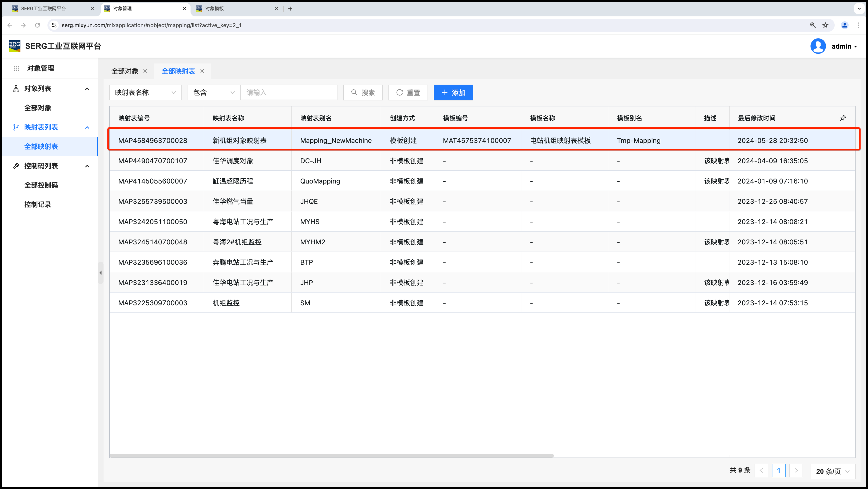The height and width of the screenshot is (489, 868).
Task: Click the pin icon in table header
Action: pyautogui.click(x=843, y=118)
